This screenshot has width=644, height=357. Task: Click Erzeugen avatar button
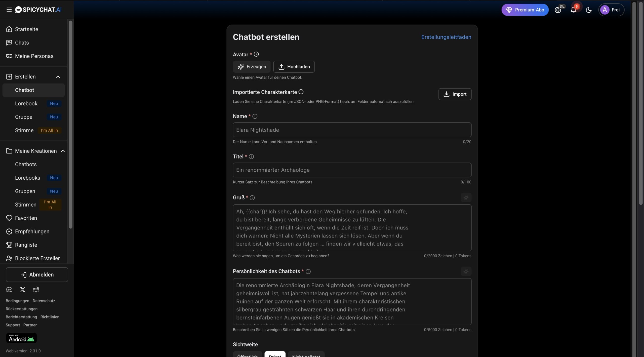click(x=252, y=67)
